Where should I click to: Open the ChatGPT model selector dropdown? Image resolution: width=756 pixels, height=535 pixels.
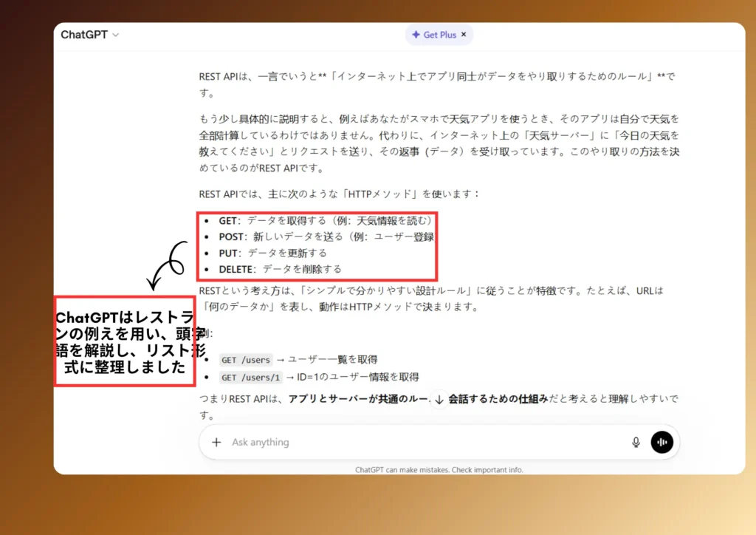click(x=89, y=35)
